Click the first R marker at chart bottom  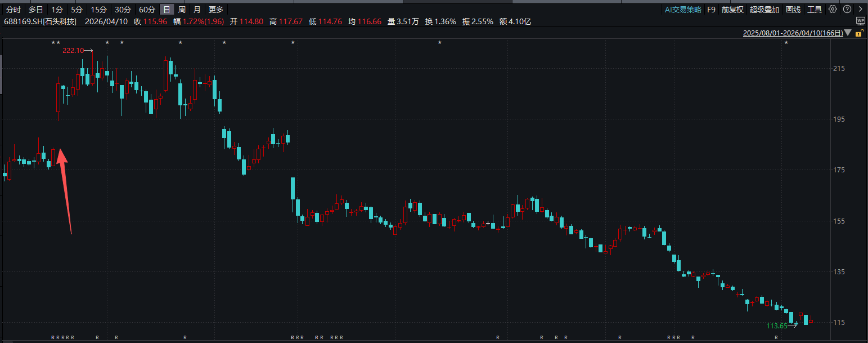coord(53,337)
